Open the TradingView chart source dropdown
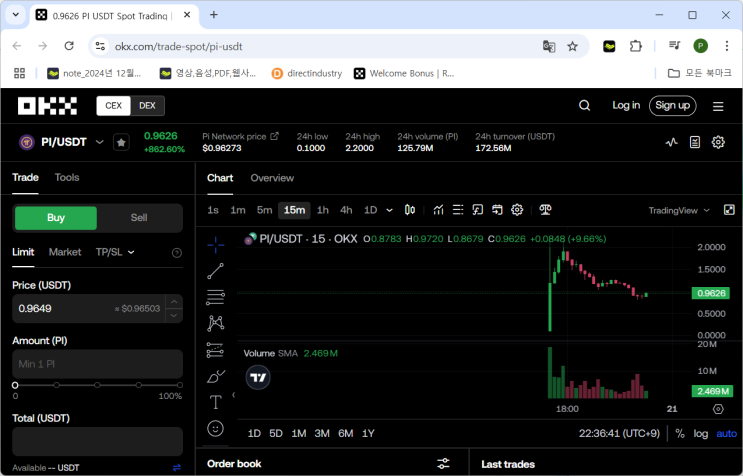743x476 pixels. tap(679, 210)
